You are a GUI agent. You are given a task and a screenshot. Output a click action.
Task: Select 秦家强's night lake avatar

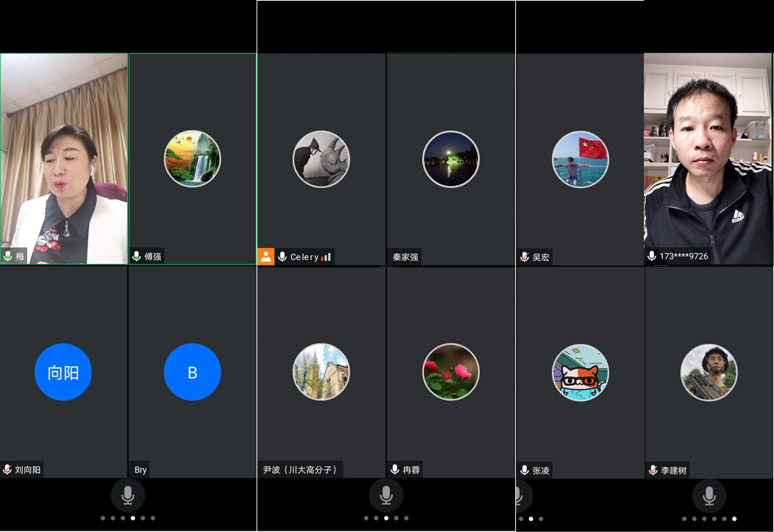[451, 159]
